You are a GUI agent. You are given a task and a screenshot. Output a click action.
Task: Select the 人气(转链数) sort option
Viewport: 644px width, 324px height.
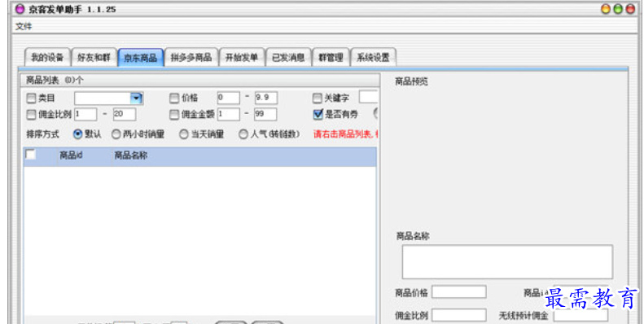243,134
